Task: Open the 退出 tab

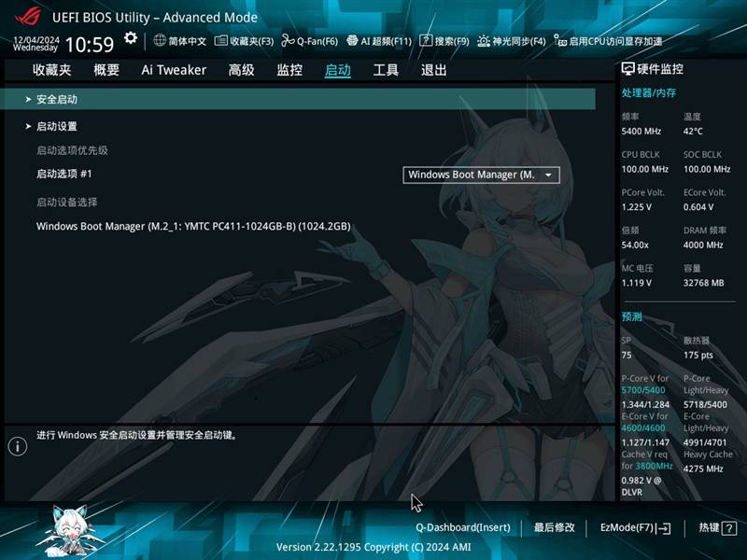Action: click(433, 70)
